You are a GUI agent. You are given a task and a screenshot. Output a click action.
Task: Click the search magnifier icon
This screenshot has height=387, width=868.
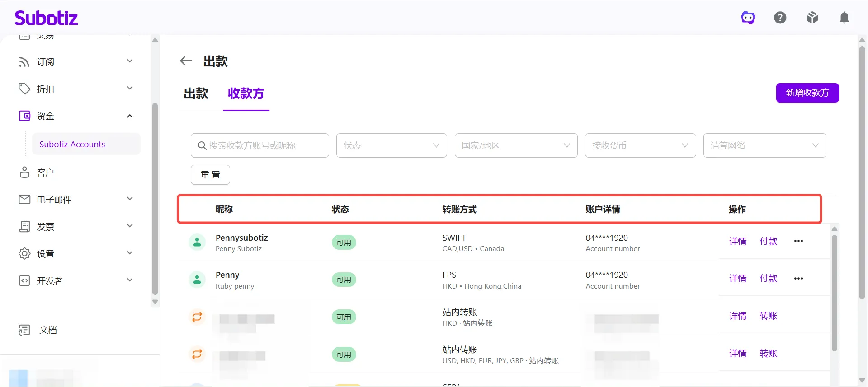202,145
